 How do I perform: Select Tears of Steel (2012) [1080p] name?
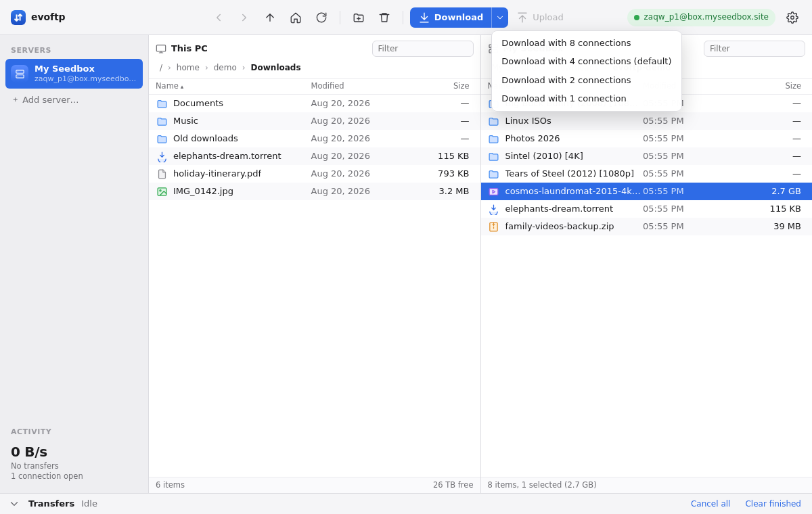click(570, 174)
